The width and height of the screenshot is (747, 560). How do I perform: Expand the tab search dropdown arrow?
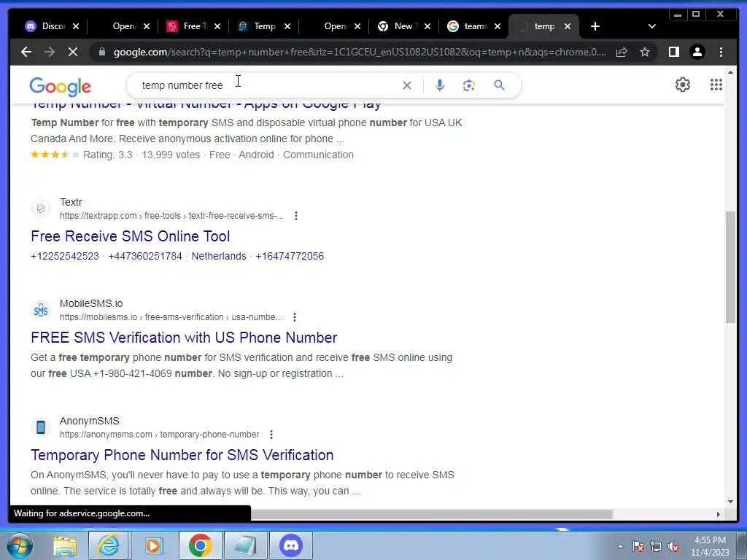tap(652, 26)
